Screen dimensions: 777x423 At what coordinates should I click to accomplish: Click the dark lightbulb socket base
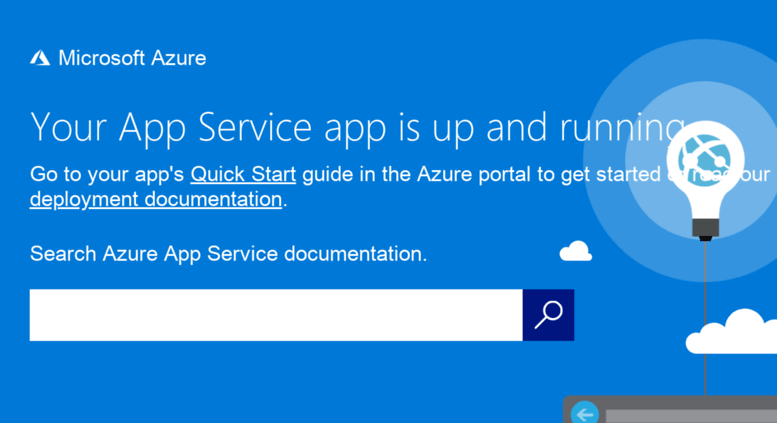705,231
